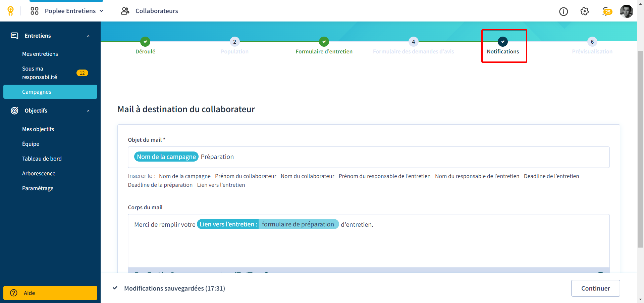
Task: Open Équipe in the sidebar
Action: coord(31,144)
